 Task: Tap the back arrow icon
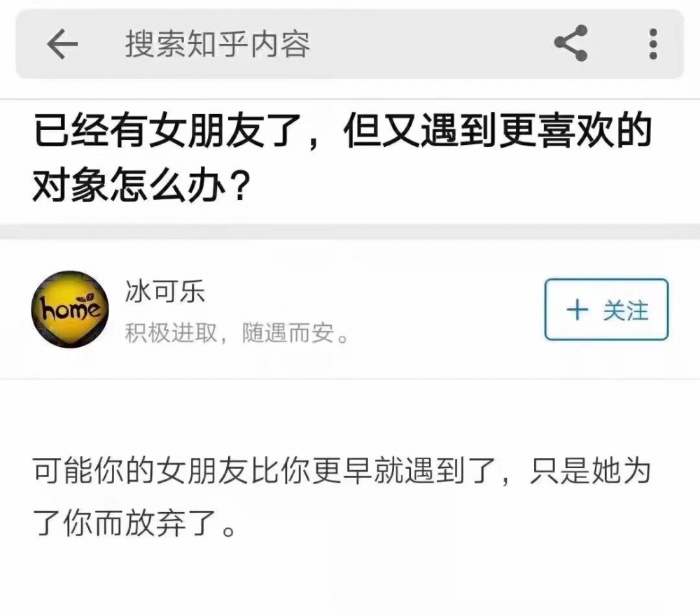[x=62, y=44]
